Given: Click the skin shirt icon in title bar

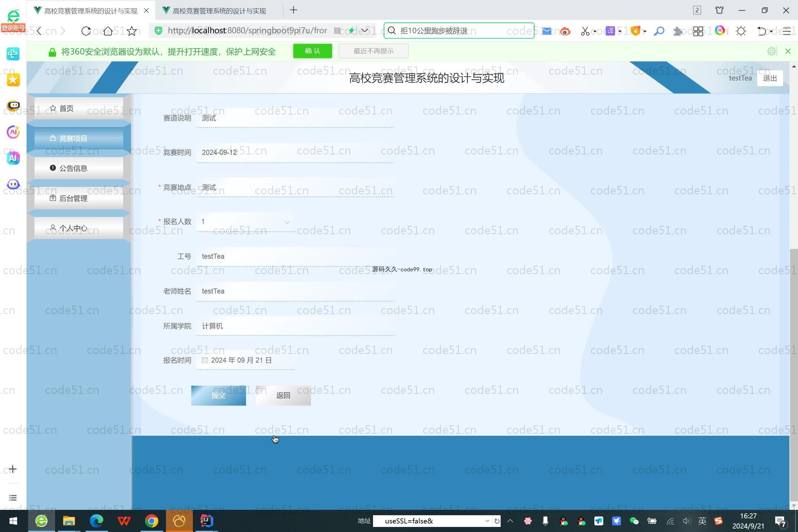Looking at the screenshot, I should [719, 10].
